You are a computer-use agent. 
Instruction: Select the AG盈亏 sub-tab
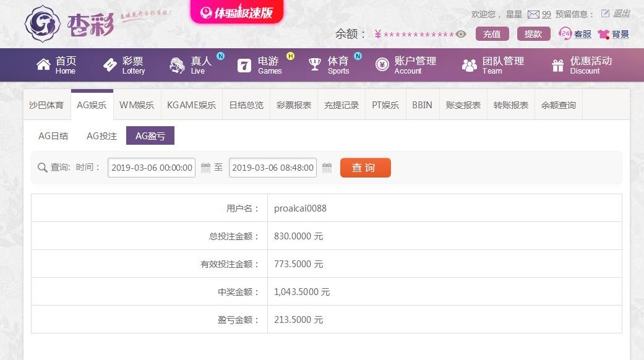[x=150, y=136]
